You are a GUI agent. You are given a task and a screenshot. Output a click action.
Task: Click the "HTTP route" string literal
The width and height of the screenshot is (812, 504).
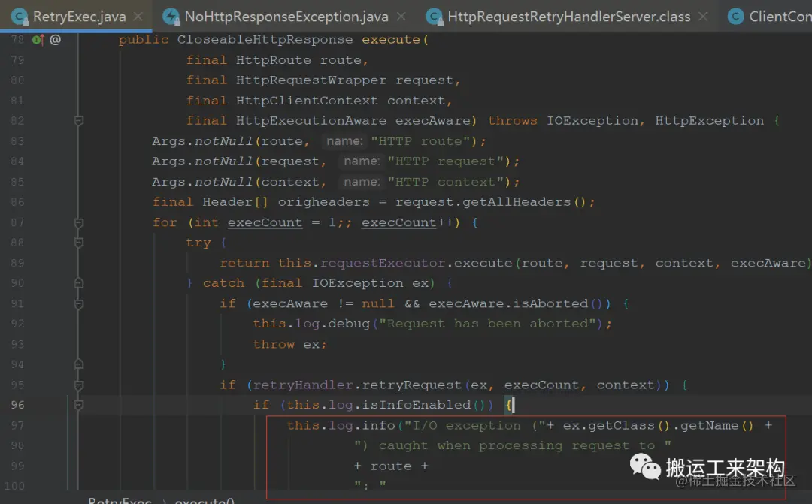pyautogui.click(x=420, y=141)
